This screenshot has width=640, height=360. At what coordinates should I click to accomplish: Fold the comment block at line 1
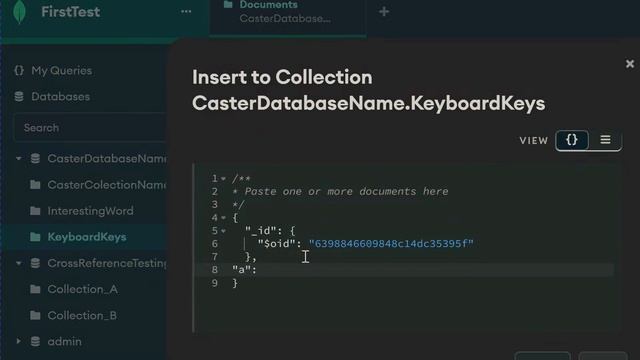(223, 179)
